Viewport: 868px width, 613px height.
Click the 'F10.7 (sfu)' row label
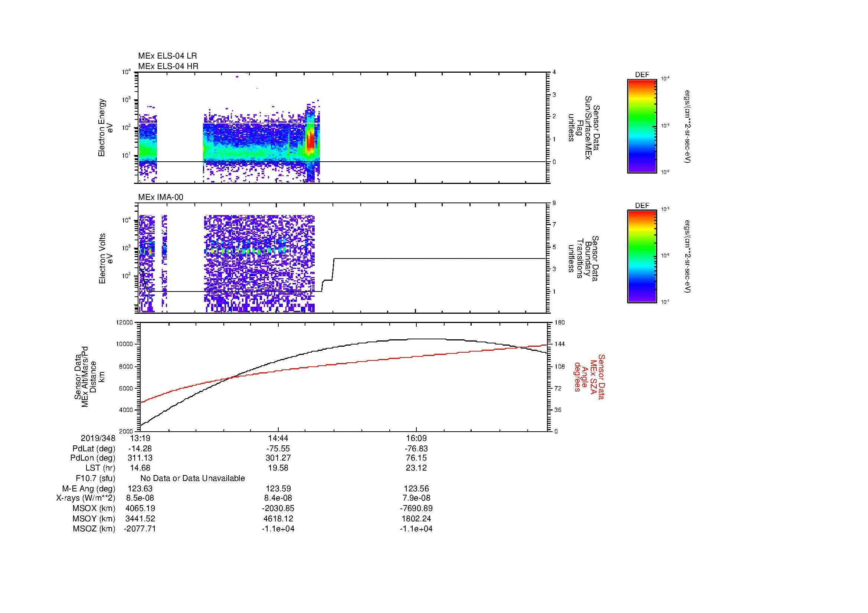(x=95, y=478)
